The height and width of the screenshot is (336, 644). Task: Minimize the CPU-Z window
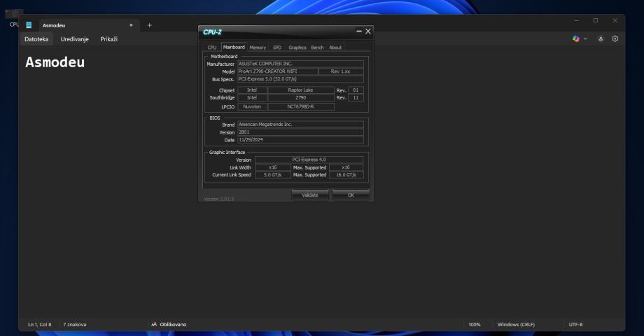pos(359,31)
